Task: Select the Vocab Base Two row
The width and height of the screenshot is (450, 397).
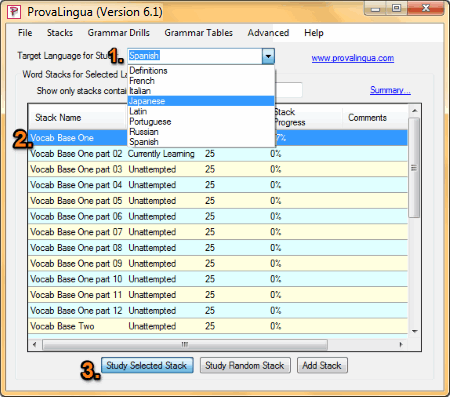Action: pyautogui.click(x=218, y=326)
